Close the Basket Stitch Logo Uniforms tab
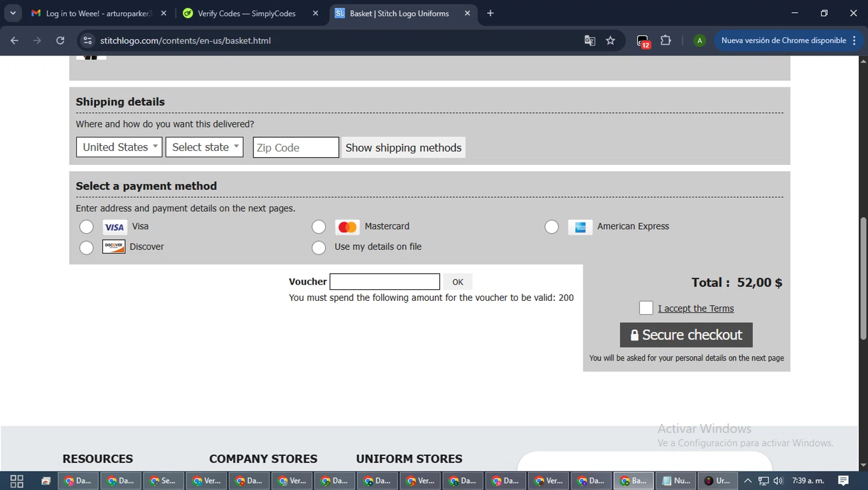The height and width of the screenshot is (490, 868). tap(468, 13)
